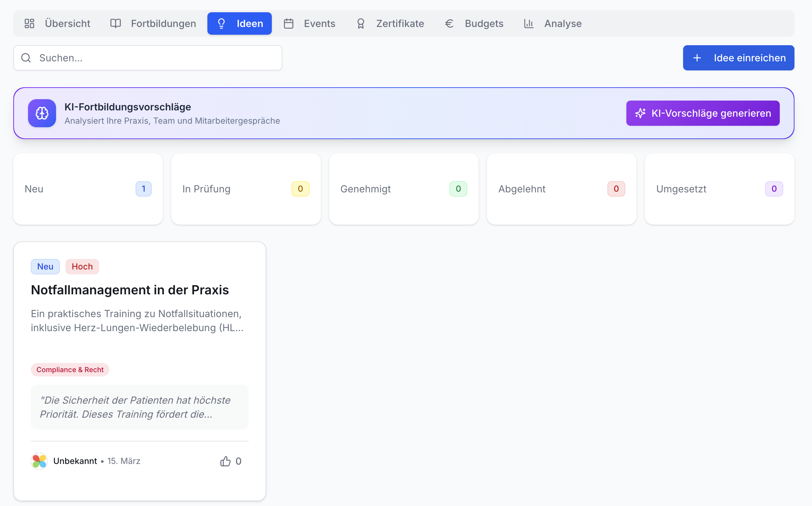Open the Zertifikate tab
This screenshot has height=506, width=812.
pyautogui.click(x=390, y=23)
